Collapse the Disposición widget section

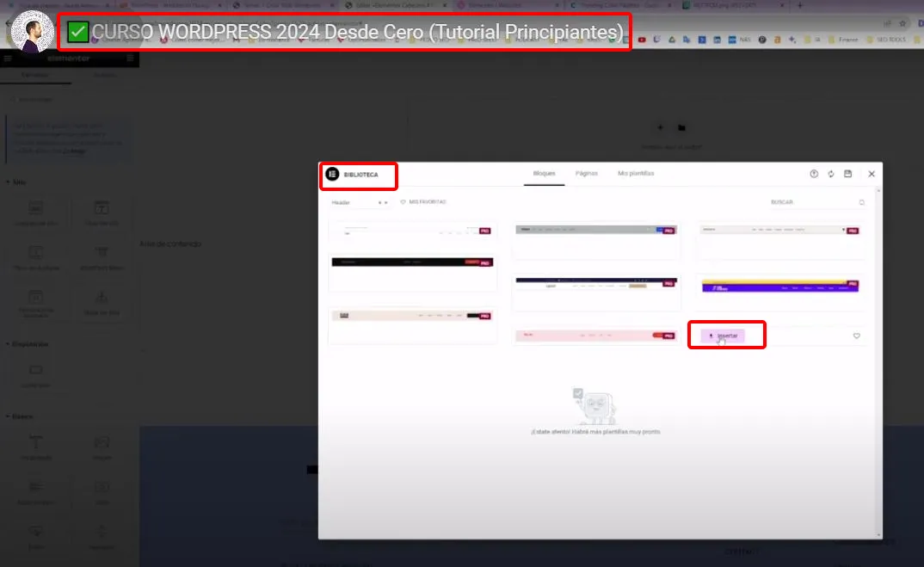pyautogui.click(x=27, y=344)
